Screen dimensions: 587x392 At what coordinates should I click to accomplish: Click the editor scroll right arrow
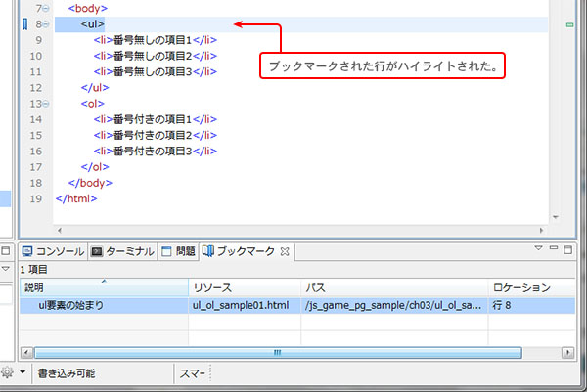point(541,231)
